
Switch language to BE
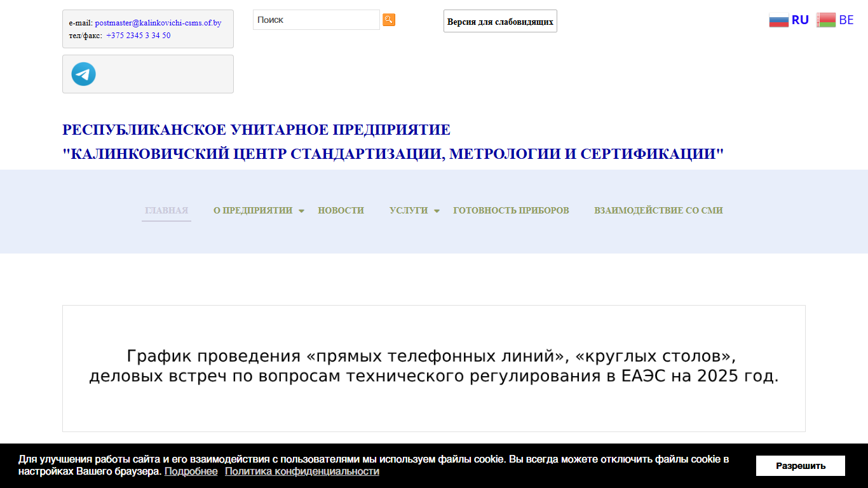tap(846, 20)
